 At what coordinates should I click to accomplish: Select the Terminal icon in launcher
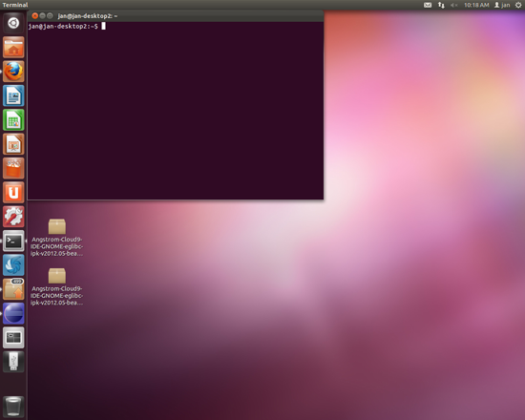13,241
